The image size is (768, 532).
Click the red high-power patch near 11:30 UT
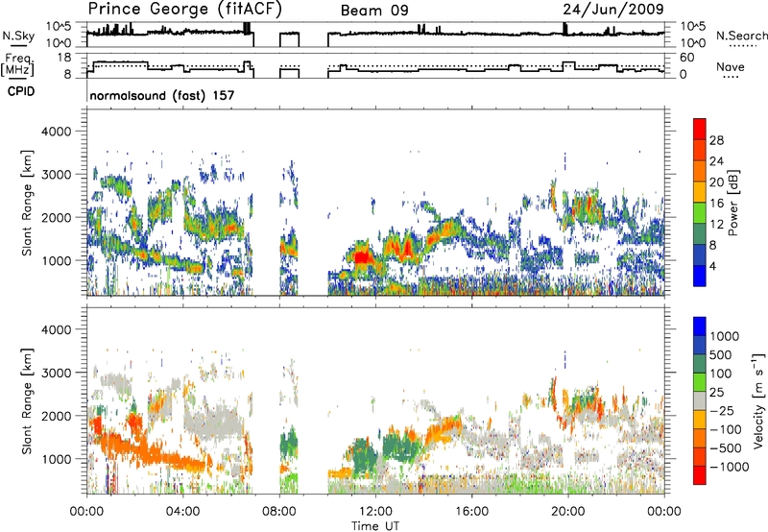(363, 257)
